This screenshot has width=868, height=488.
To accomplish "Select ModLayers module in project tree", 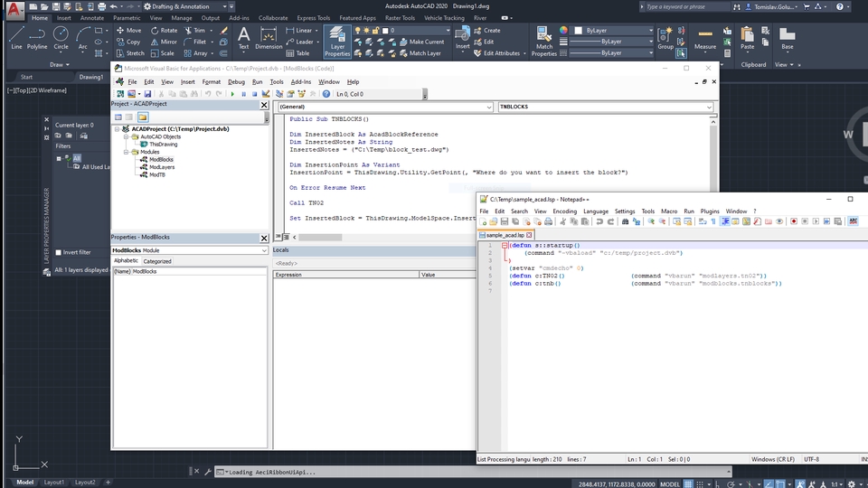I will [162, 167].
